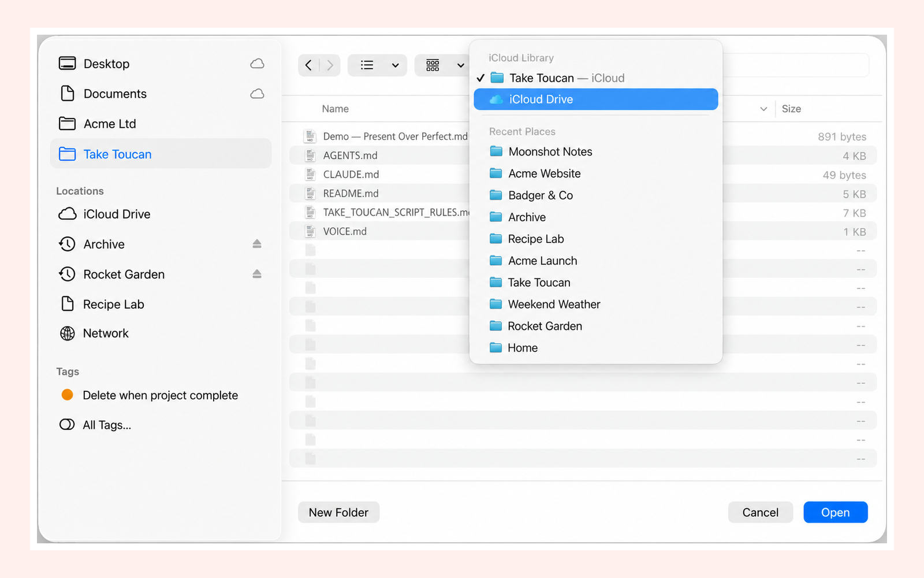Eject the Archive volume
The image size is (924, 578).
pos(257,244)
